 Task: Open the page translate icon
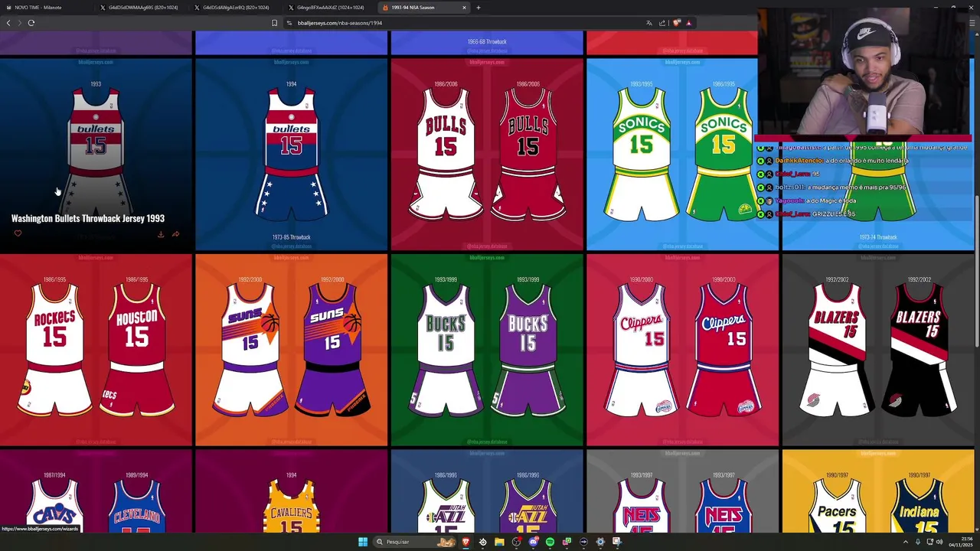click(649, 23)
